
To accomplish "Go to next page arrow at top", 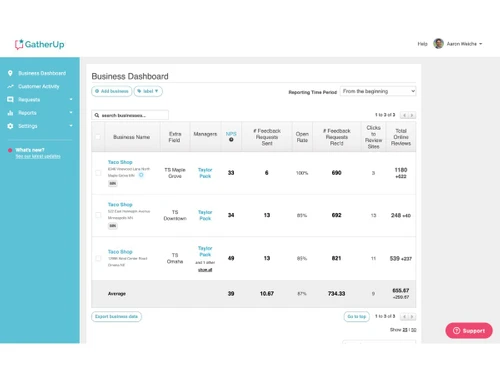I will 412,115.
